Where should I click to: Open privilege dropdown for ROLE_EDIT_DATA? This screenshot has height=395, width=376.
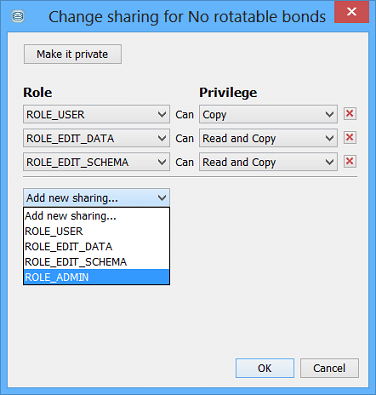coord(268,138)
